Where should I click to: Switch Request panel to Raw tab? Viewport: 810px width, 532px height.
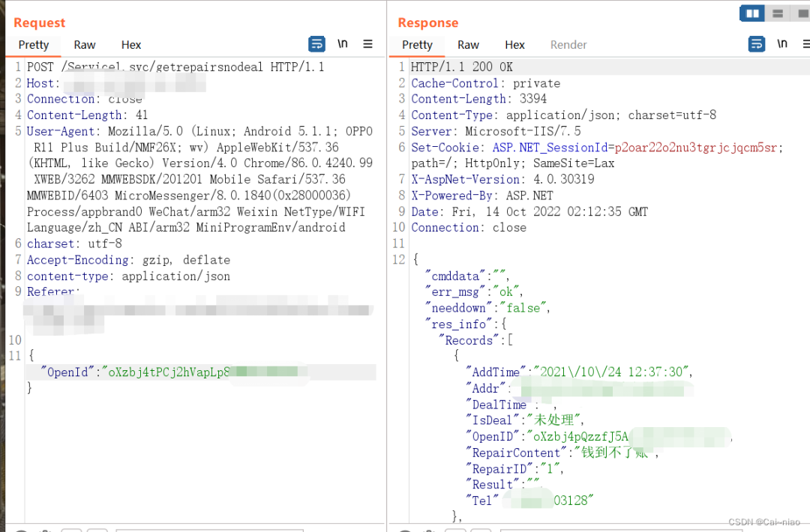click(85, 45)
